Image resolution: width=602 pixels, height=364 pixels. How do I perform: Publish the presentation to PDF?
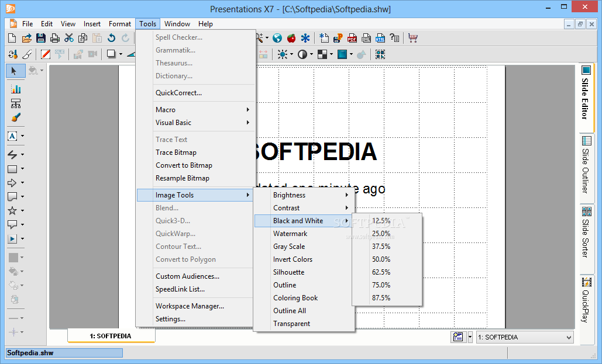click(x=352, y=38)
